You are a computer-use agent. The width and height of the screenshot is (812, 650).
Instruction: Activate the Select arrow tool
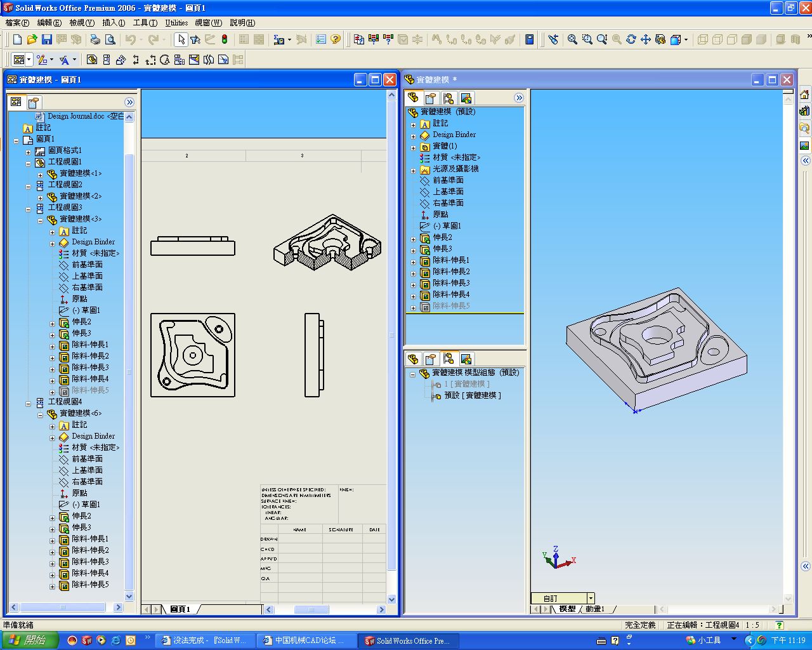pos(181,39)
